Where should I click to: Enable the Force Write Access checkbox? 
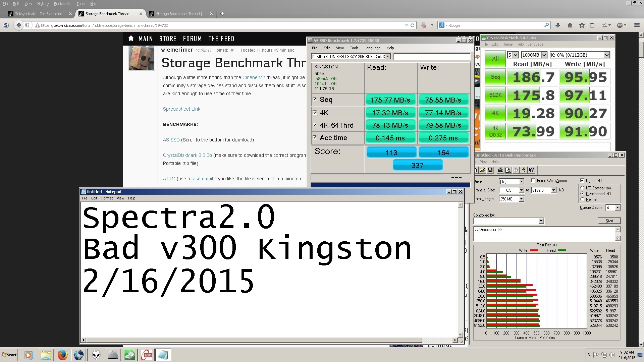click(x=533, y=181)
